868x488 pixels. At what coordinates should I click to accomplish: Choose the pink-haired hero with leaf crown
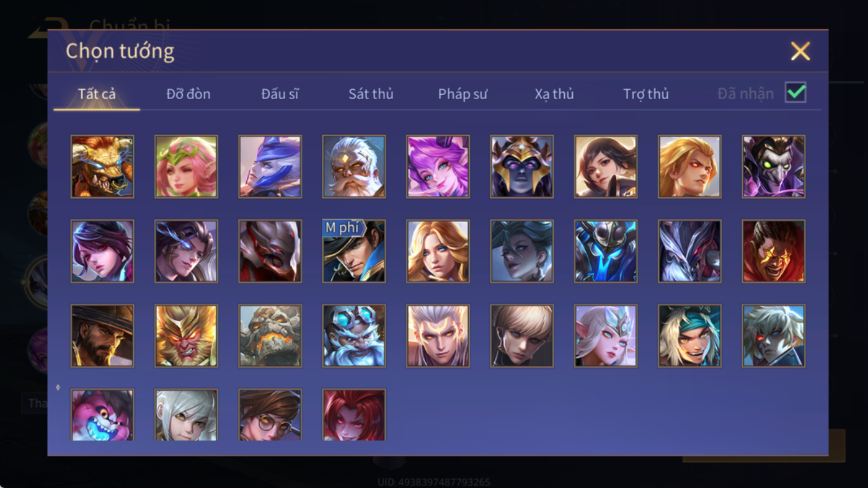(x=186, y=167)
